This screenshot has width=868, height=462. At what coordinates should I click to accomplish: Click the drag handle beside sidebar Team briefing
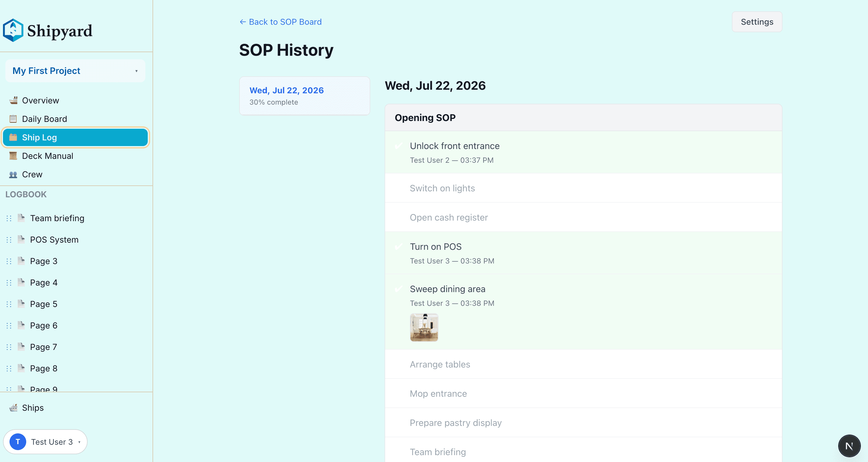coord(9,218)
